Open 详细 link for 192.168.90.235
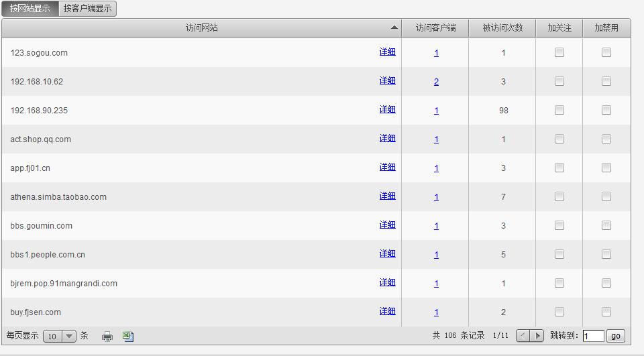The image size is (644, 356). 387,109
